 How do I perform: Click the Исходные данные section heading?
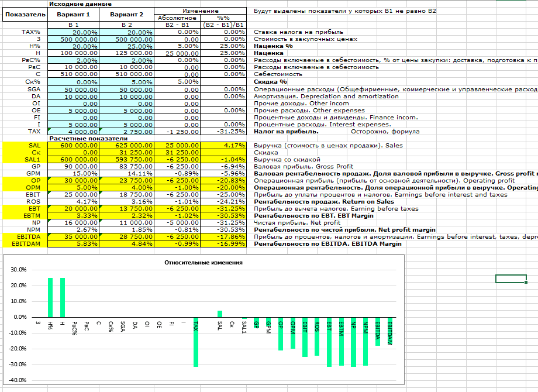click(x=80, y=4)
